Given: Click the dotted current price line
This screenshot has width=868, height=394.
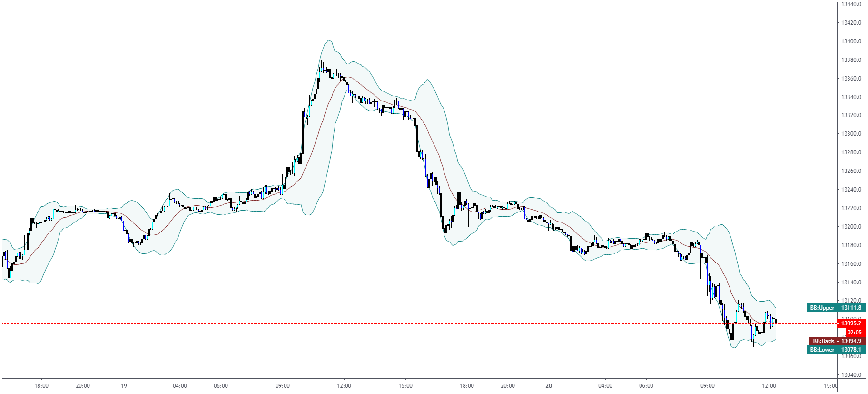Looking at the screenshot, I should coord(419,323).
